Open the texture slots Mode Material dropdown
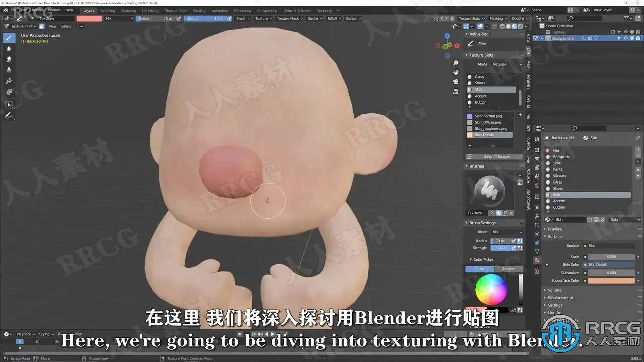Image resolution: width=644 pixels, height=362 pixels. click(x=507, y=64)
